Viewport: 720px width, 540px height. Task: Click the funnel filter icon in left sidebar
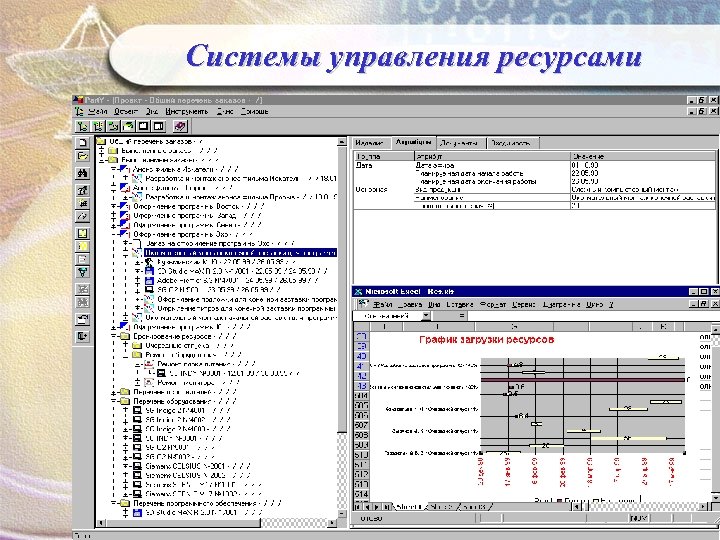[82, 272]
